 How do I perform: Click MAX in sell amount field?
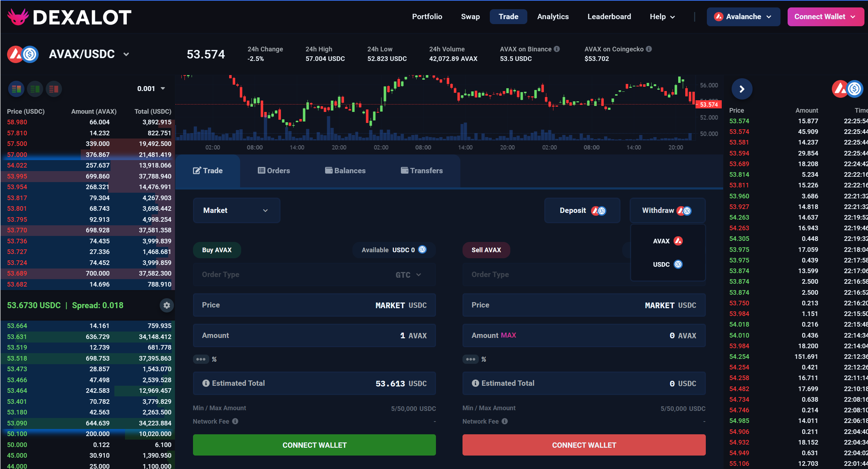[508, 335]
